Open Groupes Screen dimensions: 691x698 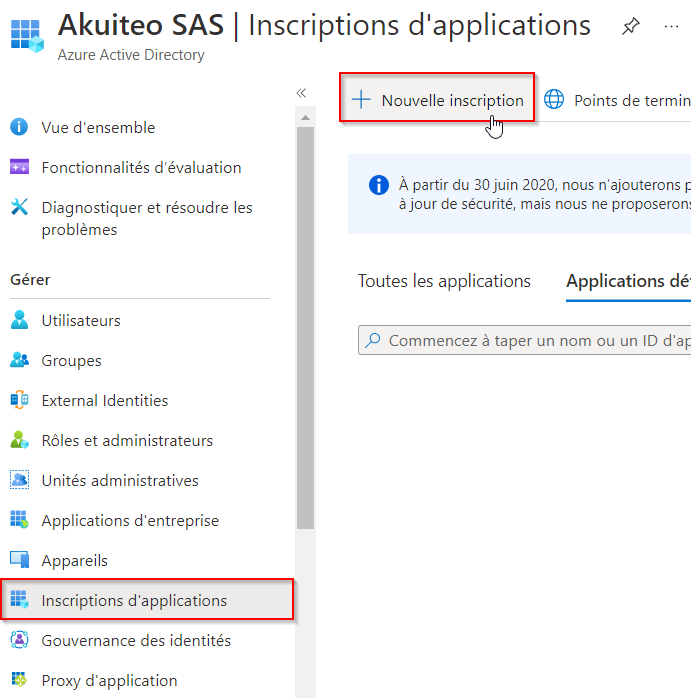(x=71, y=361)
